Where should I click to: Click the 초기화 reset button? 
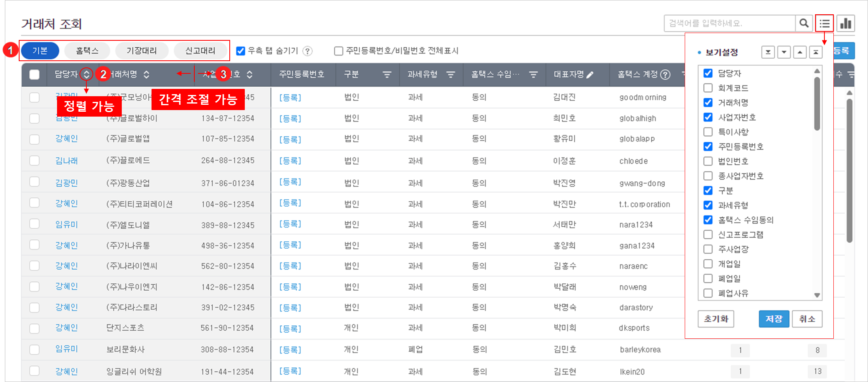pos(716,319)
